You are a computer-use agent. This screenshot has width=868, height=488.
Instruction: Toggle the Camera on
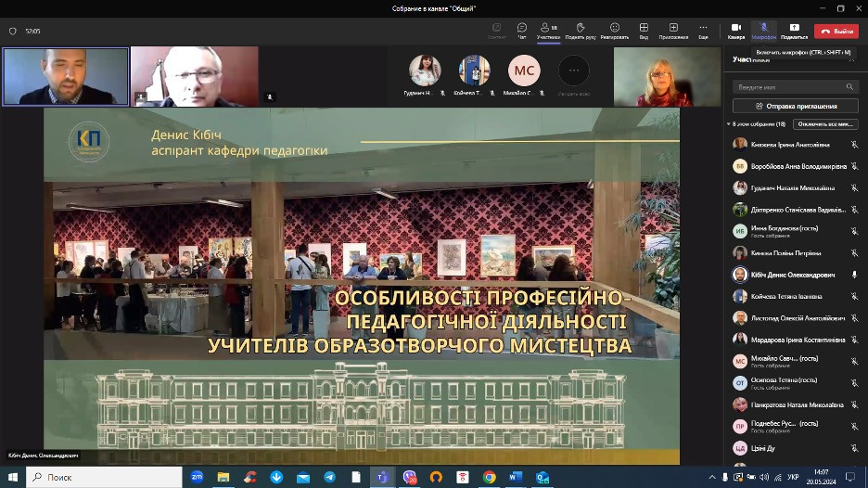pos(736,31)
